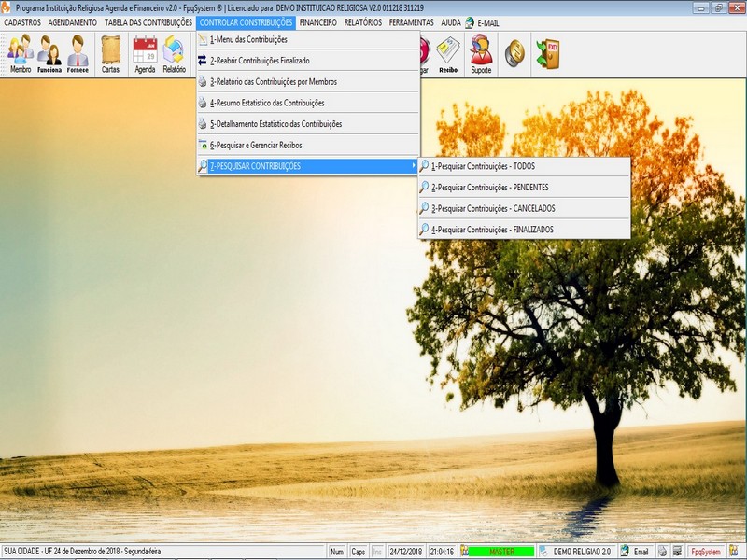Click the Exit door icon
The height and width of the screenshot is (560, 747).
coord(548,53)
